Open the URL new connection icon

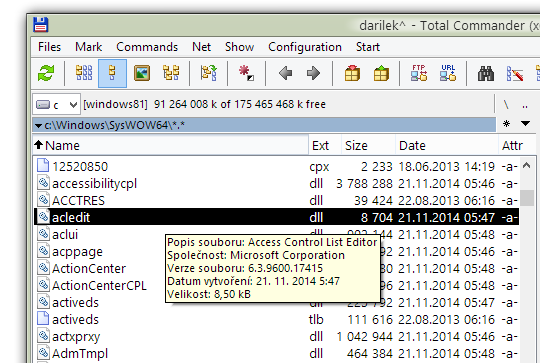448,73
